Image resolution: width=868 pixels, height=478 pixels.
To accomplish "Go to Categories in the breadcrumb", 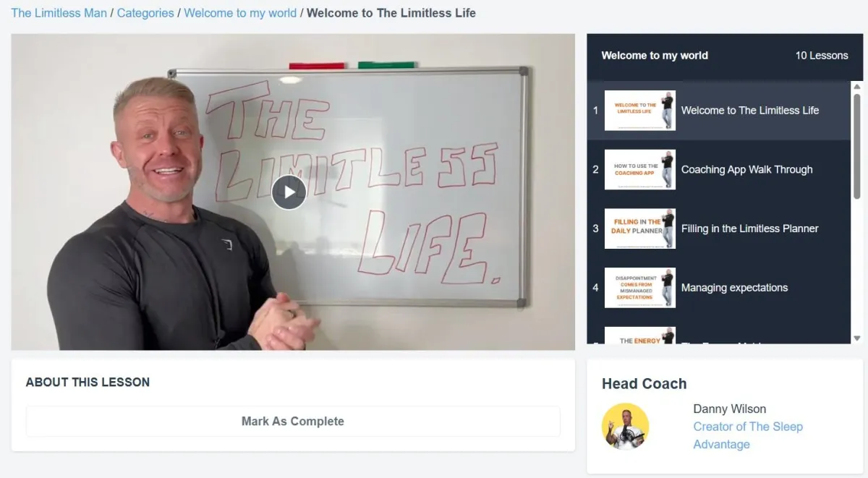I will point(145,13).
